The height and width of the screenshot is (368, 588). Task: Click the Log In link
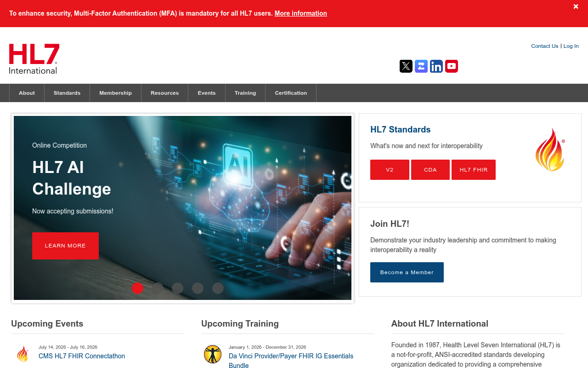pos(571,46)
